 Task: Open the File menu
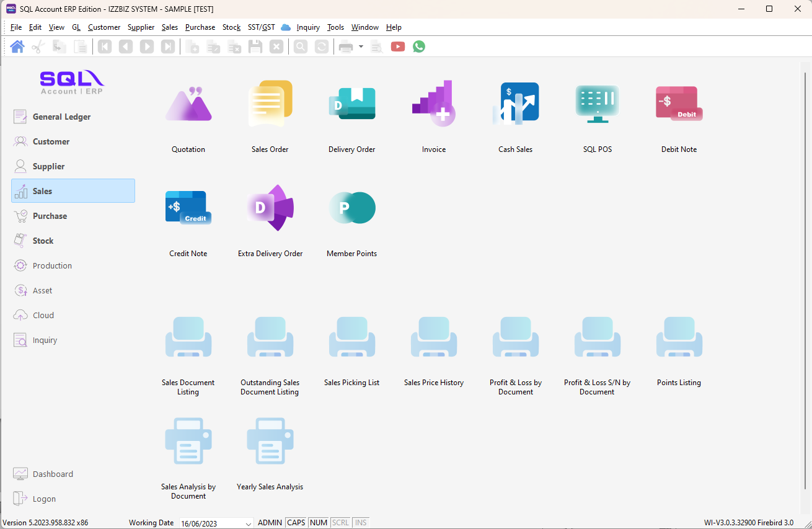coord(16,27)
